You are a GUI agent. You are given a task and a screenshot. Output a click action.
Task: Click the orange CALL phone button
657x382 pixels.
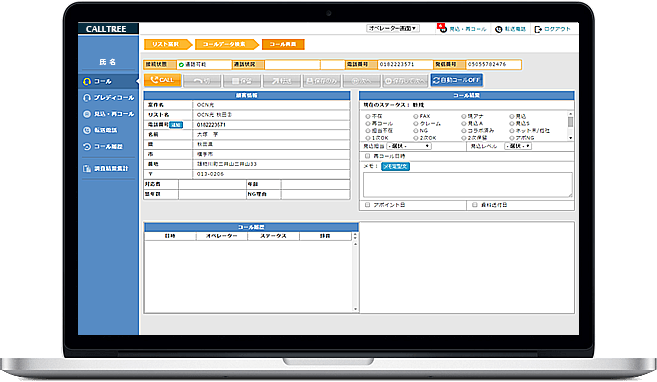[x=163, y=80]
